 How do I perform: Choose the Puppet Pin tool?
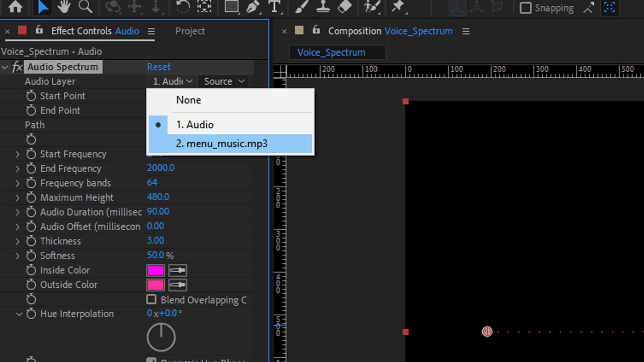(x=398, y=7)
